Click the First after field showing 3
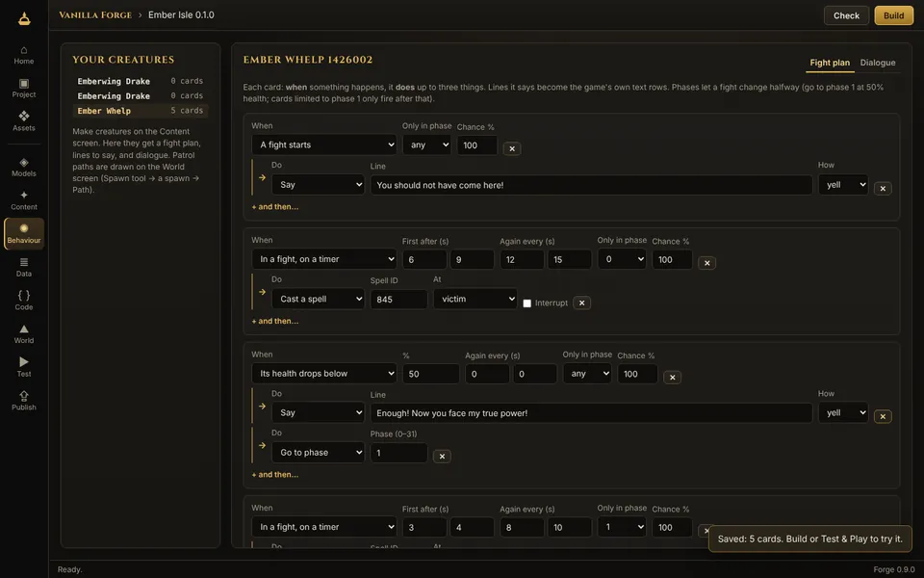 click(x=424, y=527)
